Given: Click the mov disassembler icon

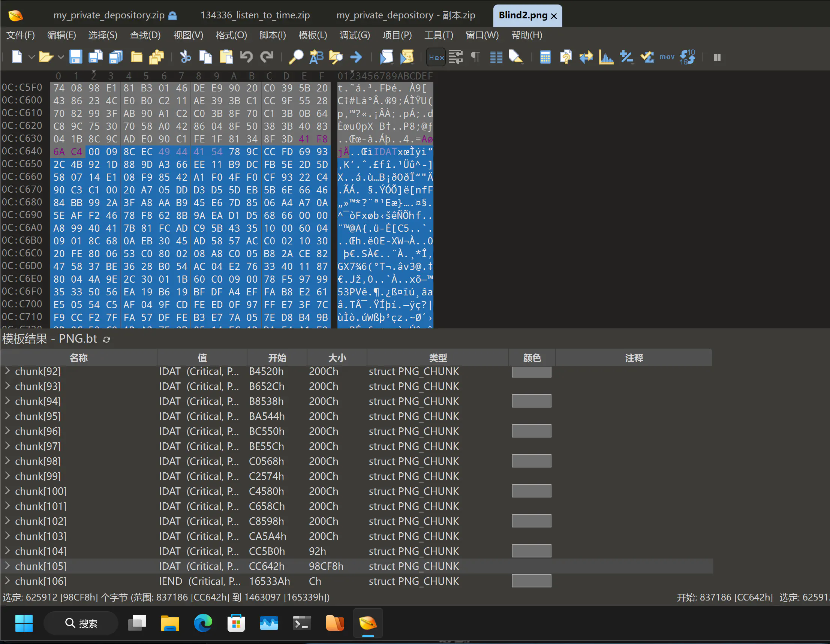Looking at the screenshot, I should [667, 57].
